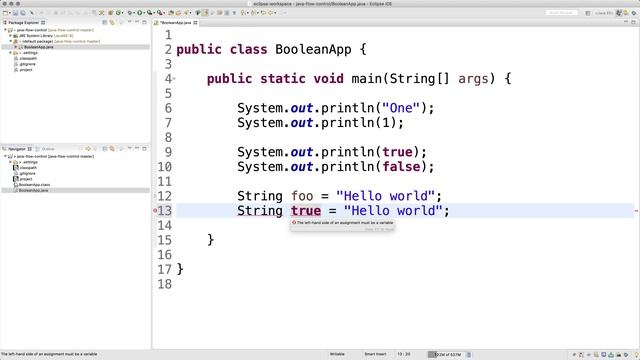640x360 pixels.
Task: Click the Quick Access search field
Action: click(x=562, y=13)
